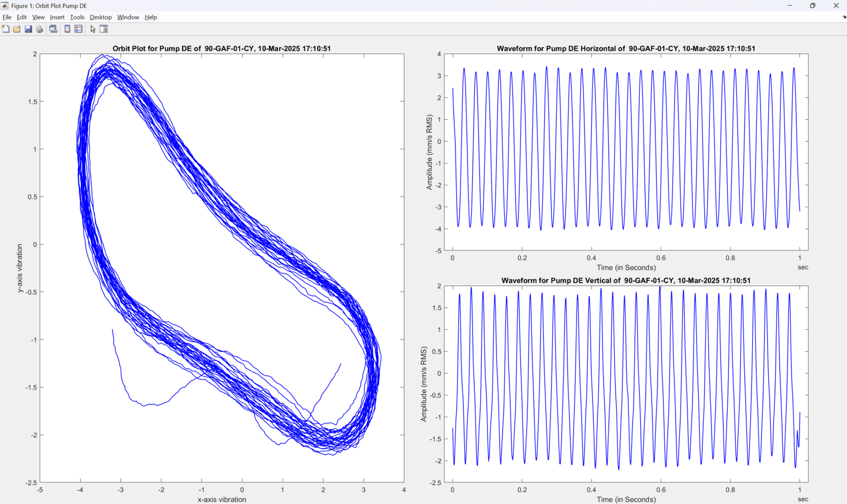Open the Window menu
The width and height of the screenshot is (847, 504).
point(128,17)
